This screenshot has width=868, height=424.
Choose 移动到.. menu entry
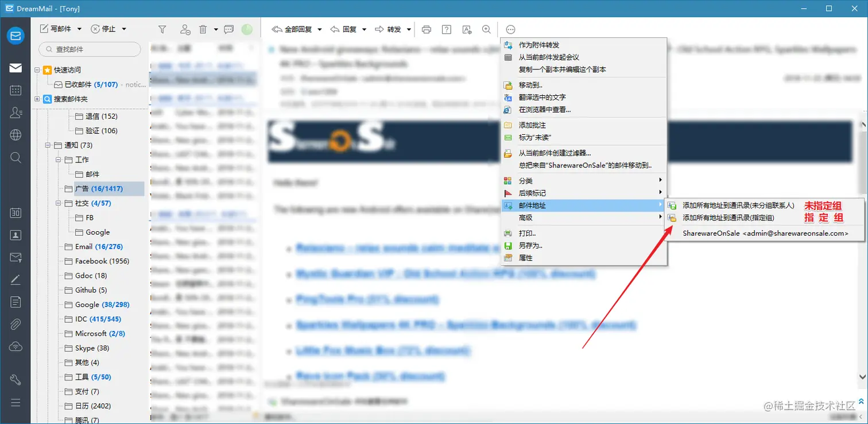coord(584,85)
